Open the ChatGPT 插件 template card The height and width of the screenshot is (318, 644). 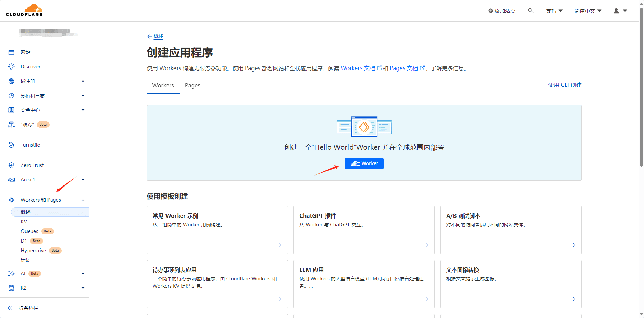point(364,230)
